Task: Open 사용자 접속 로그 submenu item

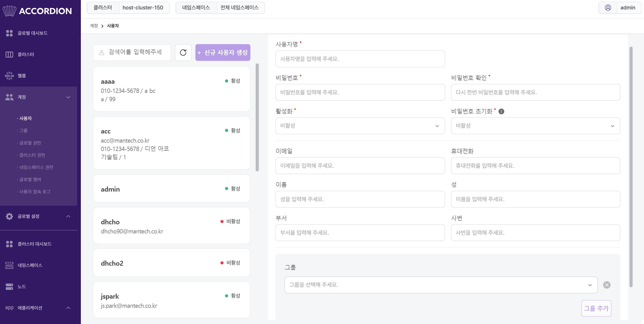Action: pyautogui.click(x=35, y=192)
